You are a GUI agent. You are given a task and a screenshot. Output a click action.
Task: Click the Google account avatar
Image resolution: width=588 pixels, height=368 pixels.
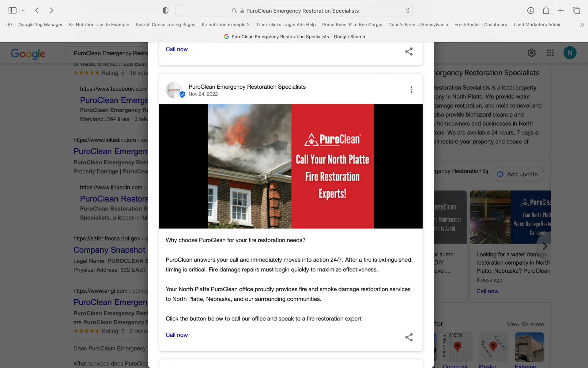pyautogui.click(x=570, y=53)
